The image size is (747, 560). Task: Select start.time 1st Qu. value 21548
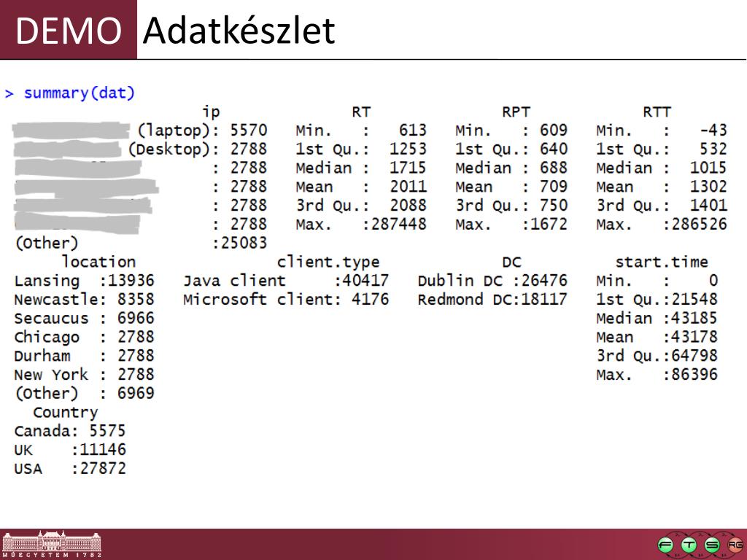click(694, 299)
